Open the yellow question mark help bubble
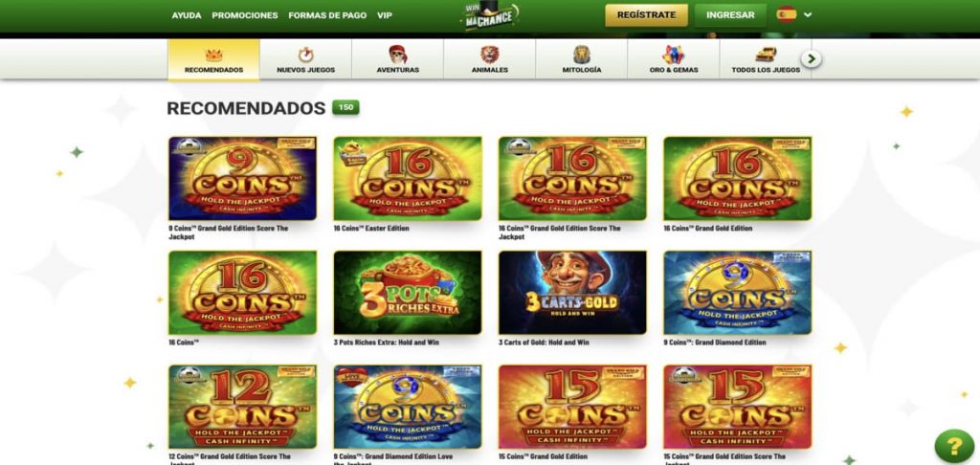 (954, 446)
